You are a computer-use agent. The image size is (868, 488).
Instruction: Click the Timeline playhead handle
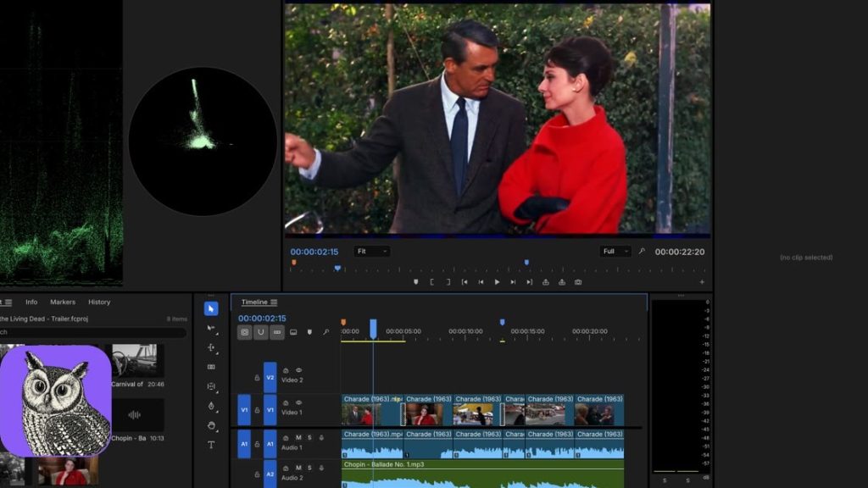pyautogui.click(x=373, y=329)
